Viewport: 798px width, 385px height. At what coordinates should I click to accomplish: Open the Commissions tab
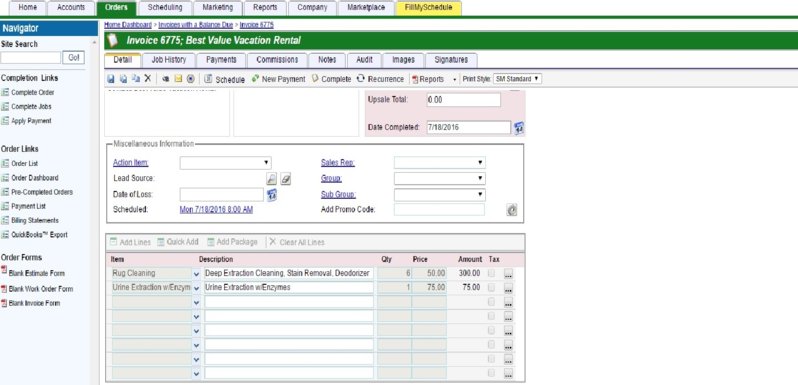click(277, 60)
